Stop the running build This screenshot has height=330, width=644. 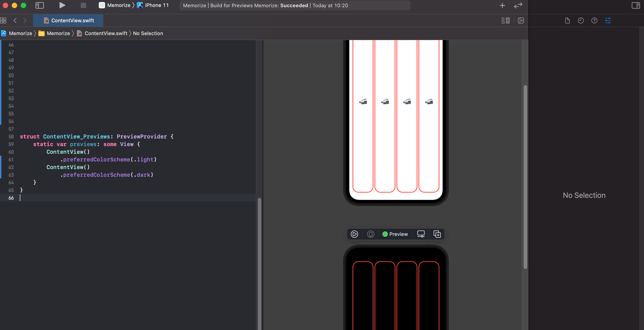[x=83, y=5]
